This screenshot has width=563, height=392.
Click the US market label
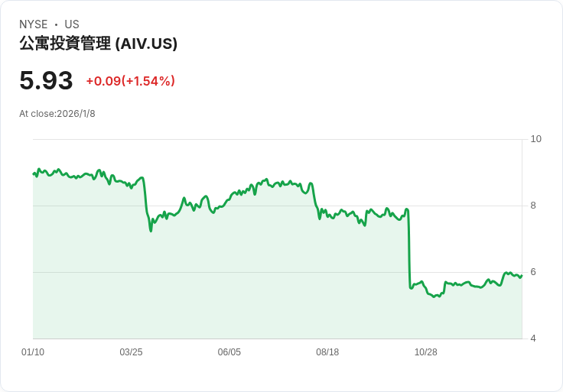(72, 24)
